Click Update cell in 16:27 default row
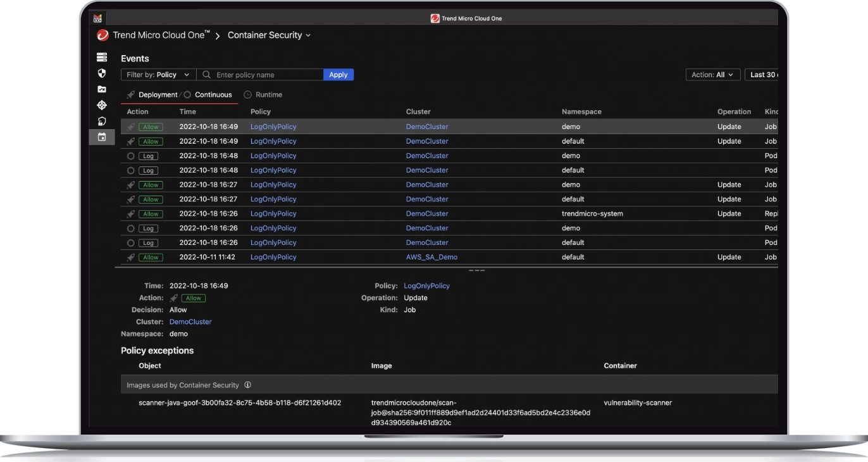The width and height of the screenshot is (868, 462). click(729, 199)
